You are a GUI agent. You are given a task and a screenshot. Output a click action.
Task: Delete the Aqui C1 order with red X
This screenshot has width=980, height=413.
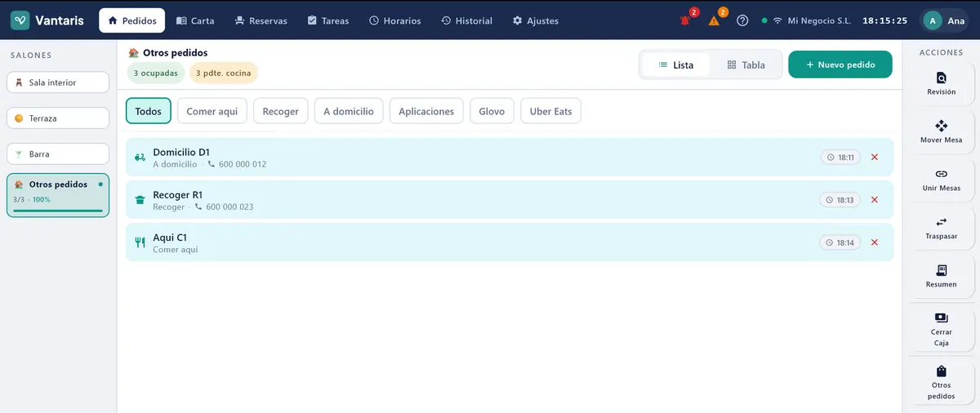click(875, 242)
